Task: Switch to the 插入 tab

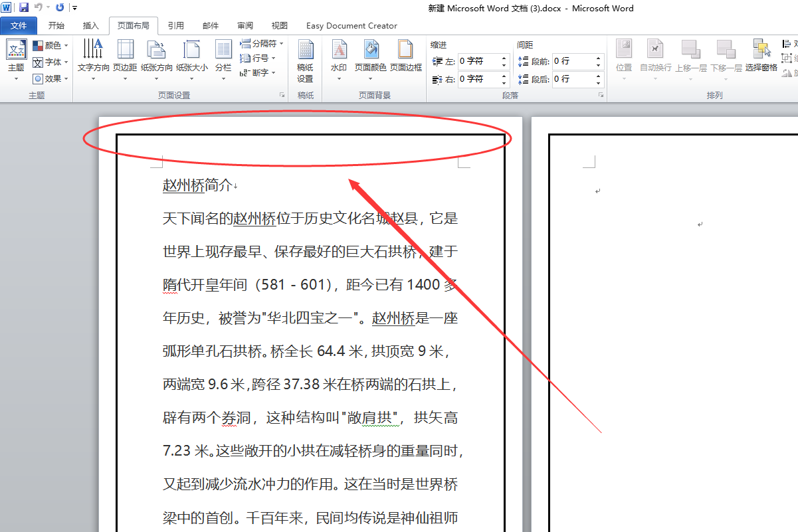Action: 90,26
